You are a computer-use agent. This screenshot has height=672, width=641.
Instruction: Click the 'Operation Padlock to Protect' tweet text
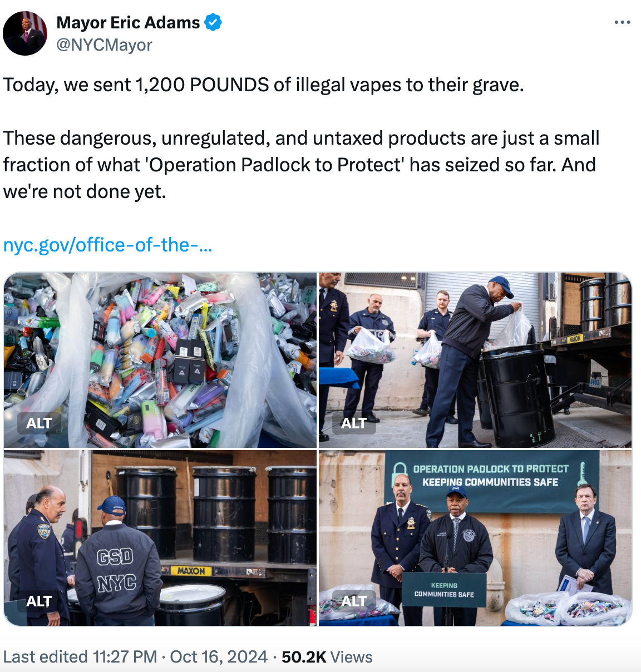tap(276, 165)
